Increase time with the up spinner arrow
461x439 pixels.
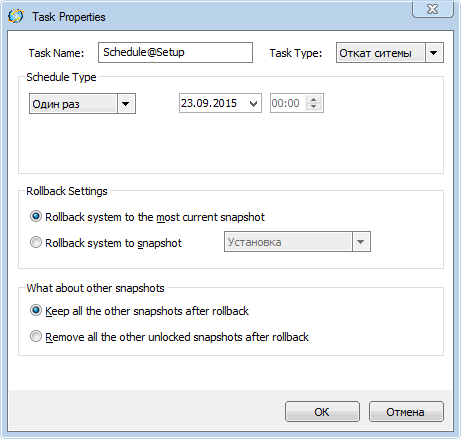[313, 99]
